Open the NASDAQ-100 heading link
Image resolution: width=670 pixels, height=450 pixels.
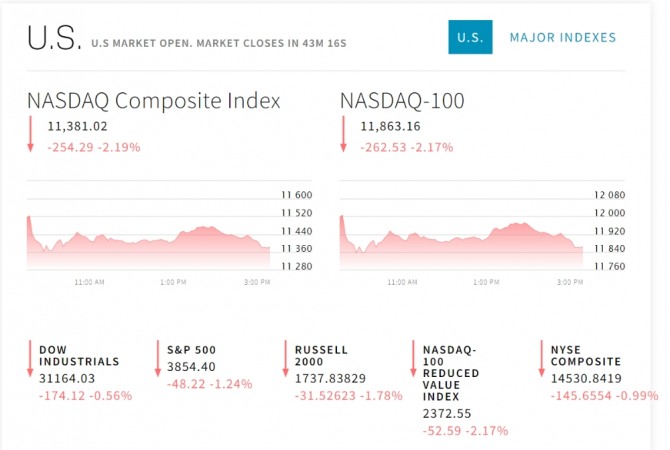(402, 101)
